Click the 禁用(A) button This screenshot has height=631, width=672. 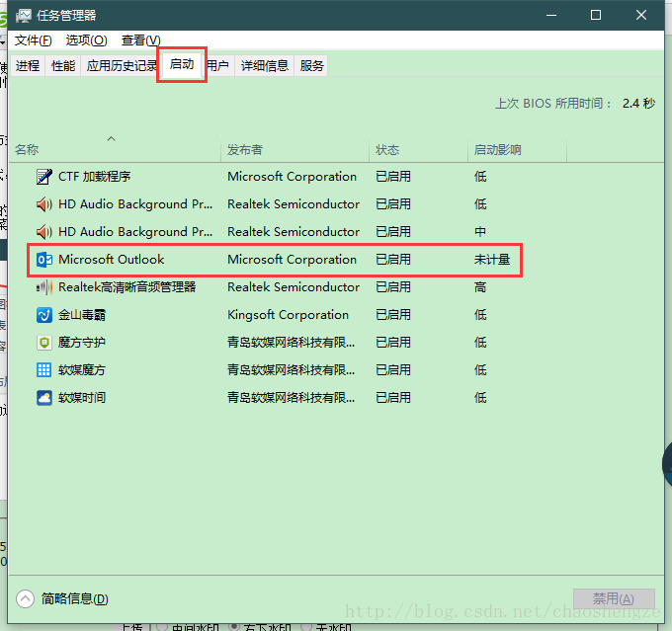(x=614, y=598)
